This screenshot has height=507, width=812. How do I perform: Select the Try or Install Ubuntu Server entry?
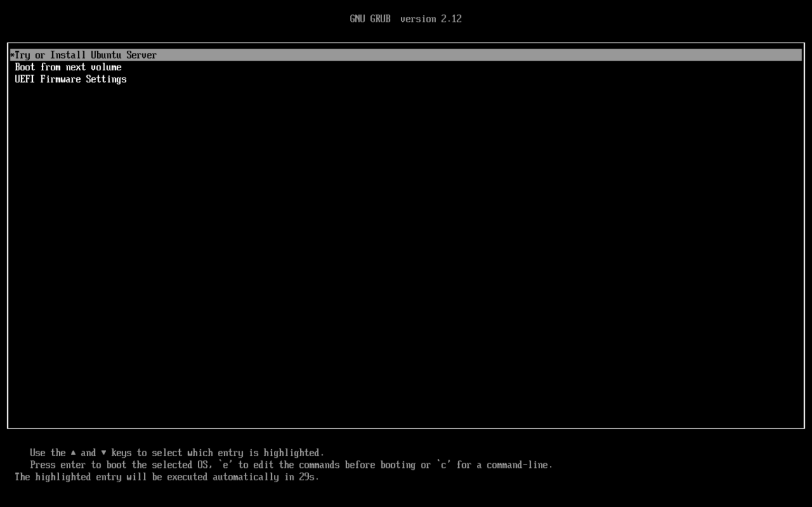pos(85,54)
